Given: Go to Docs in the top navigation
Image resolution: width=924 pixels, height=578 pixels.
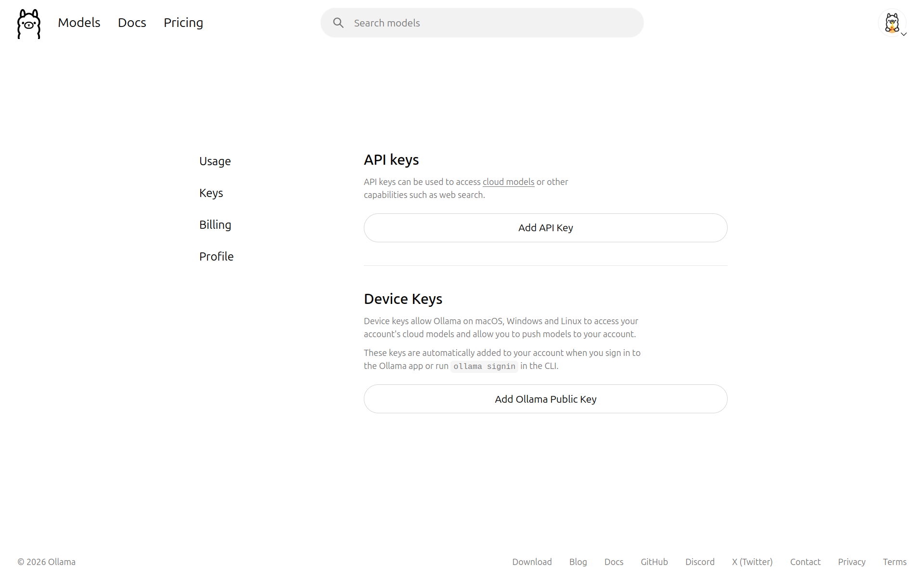Looking at the screenshot, I should coord(132,23).
